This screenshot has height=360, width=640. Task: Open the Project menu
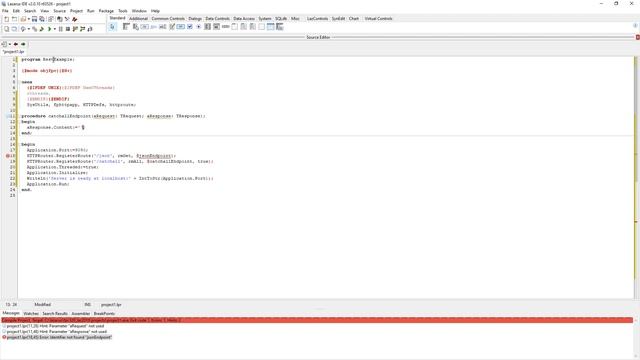point(76,11)
